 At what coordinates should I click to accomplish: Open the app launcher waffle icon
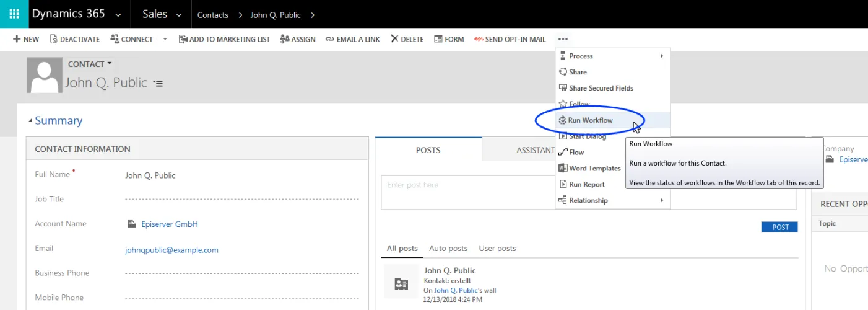(14, 14)
